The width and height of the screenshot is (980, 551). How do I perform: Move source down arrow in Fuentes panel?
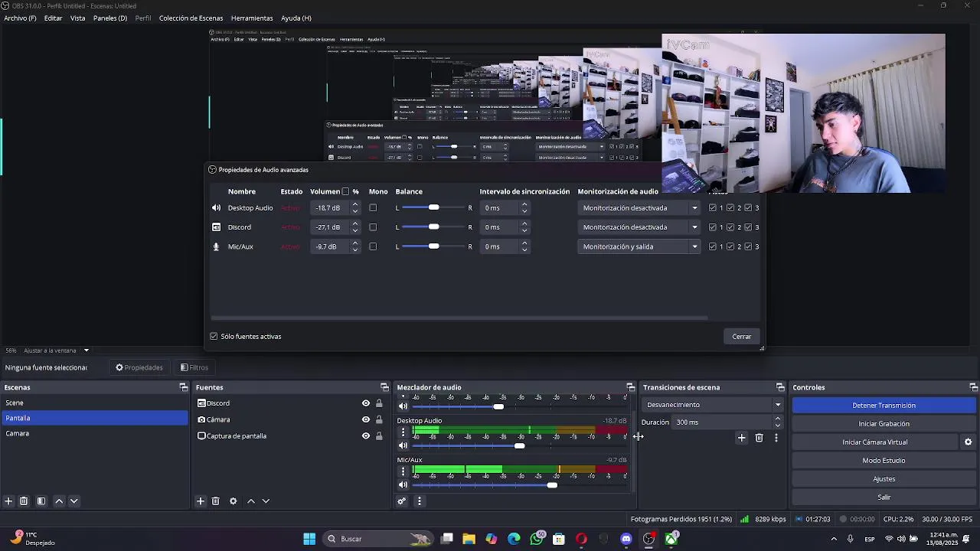click(x=266, y=501)
